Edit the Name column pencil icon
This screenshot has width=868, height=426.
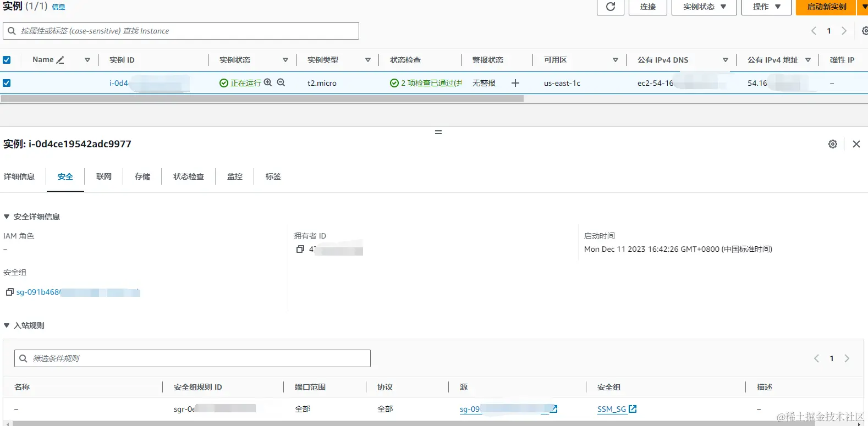coord(61,60)
